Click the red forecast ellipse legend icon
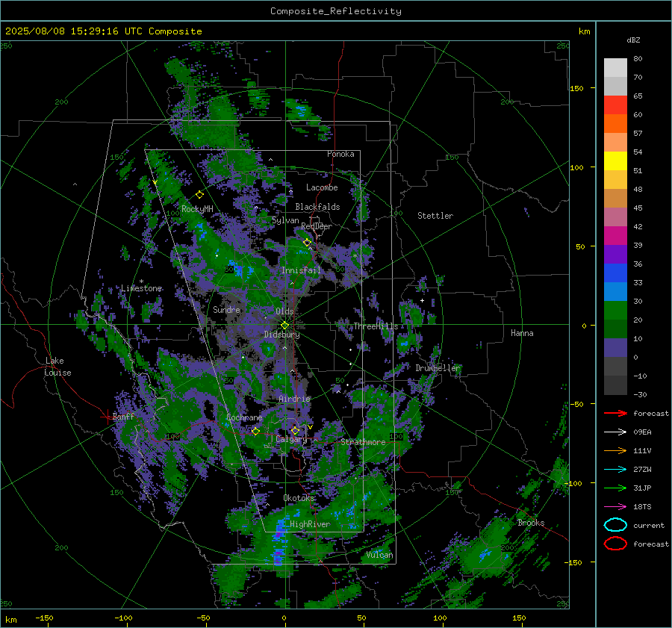 [615, 544]
